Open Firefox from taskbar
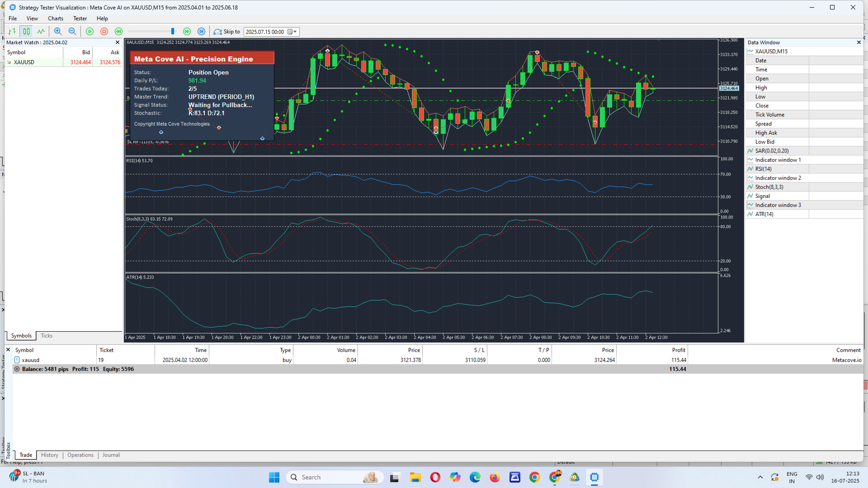 [x=495, y=477]
